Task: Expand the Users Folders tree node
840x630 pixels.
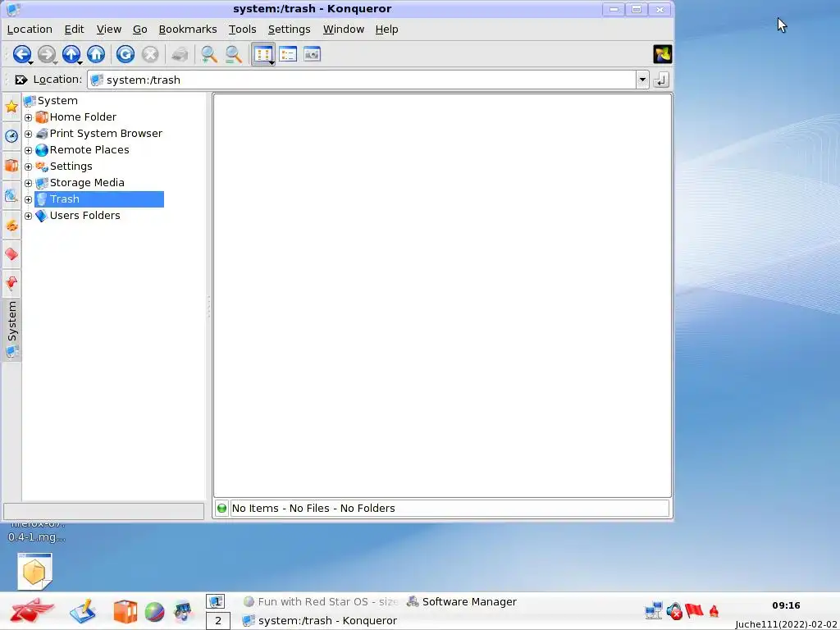Action: click(29, 216)
